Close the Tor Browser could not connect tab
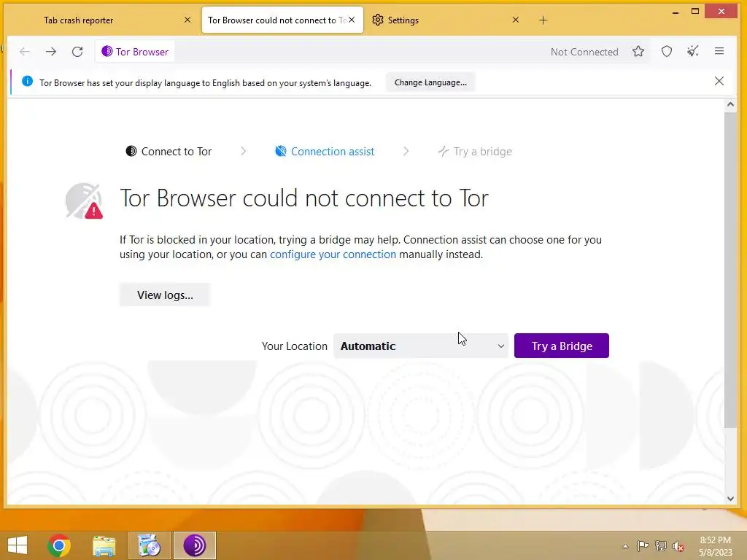747x560 pixels. coord(352,20)
